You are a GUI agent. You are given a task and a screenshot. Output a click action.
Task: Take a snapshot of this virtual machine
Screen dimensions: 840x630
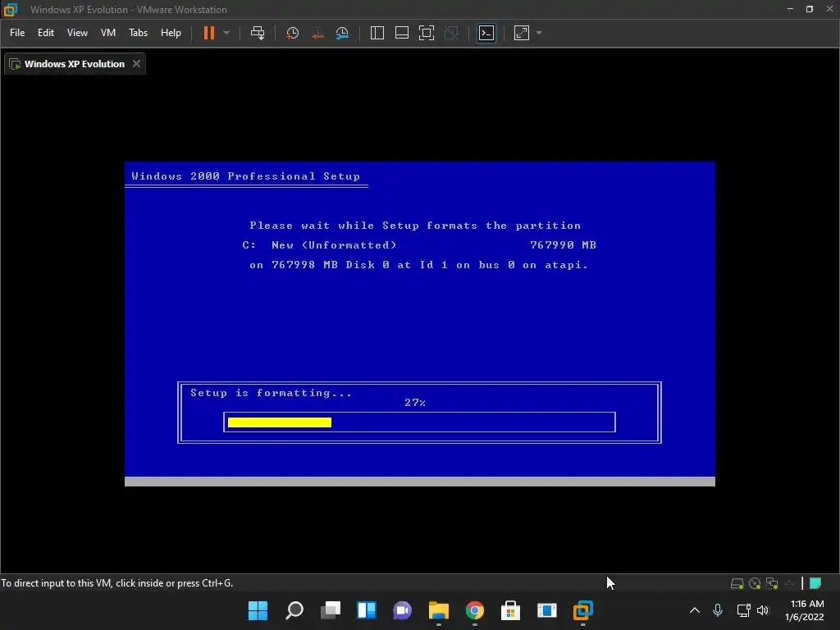(x=293, y=33)
